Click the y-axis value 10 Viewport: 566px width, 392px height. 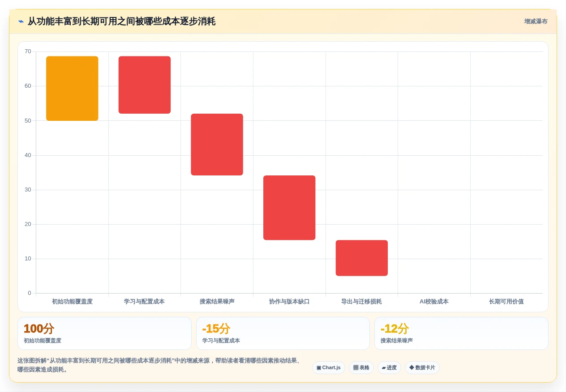click(x=28, y=259)
